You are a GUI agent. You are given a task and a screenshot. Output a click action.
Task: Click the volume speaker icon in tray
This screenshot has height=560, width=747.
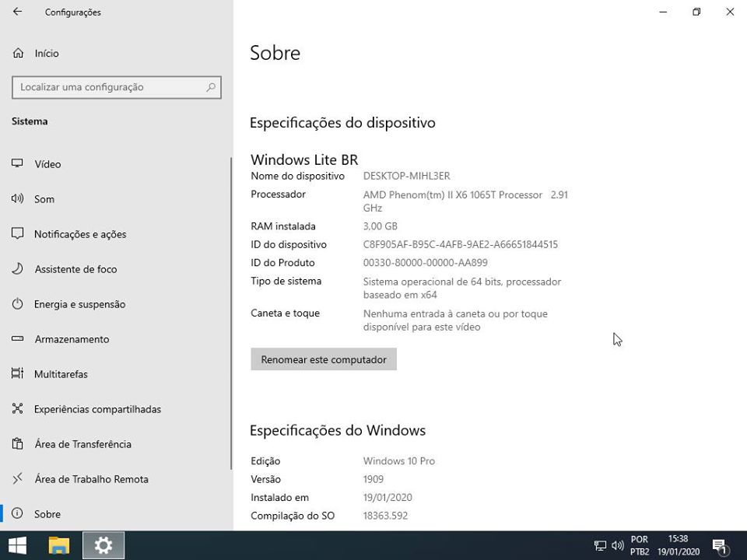617,544
